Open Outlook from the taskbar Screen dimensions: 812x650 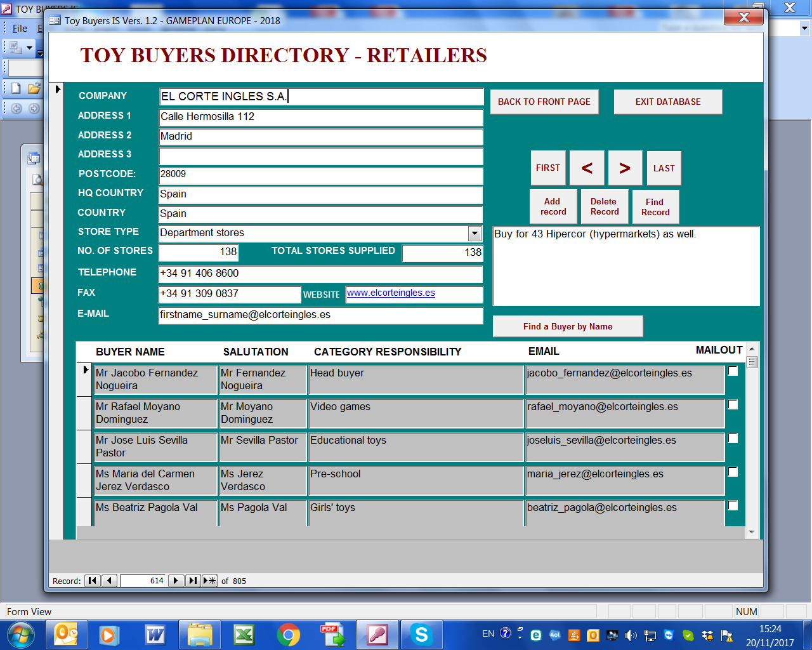point(66,634)
